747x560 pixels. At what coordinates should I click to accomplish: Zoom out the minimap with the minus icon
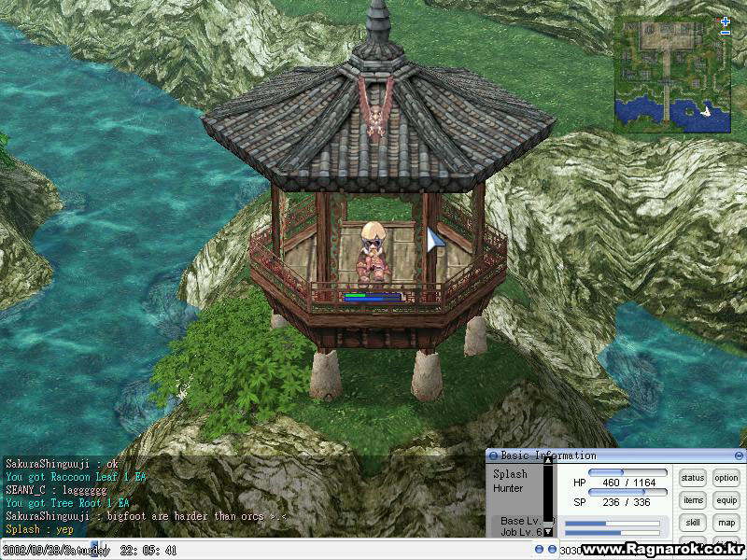coord(726,33)
